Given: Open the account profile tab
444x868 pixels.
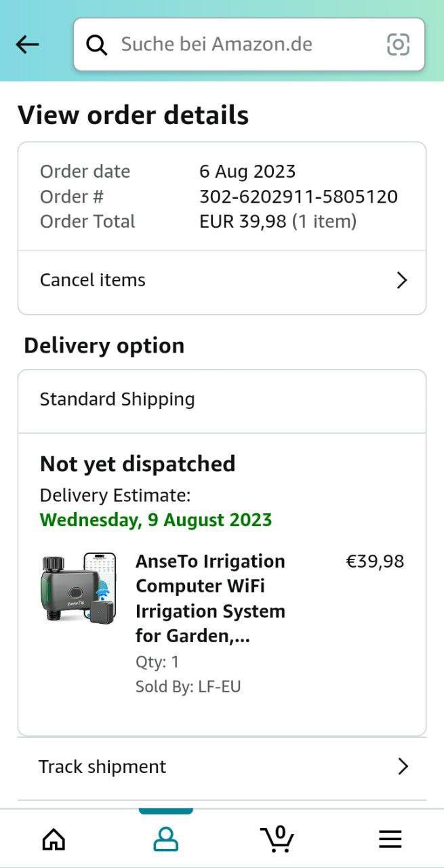Looking at the screenshot, I should pos(165,839).
